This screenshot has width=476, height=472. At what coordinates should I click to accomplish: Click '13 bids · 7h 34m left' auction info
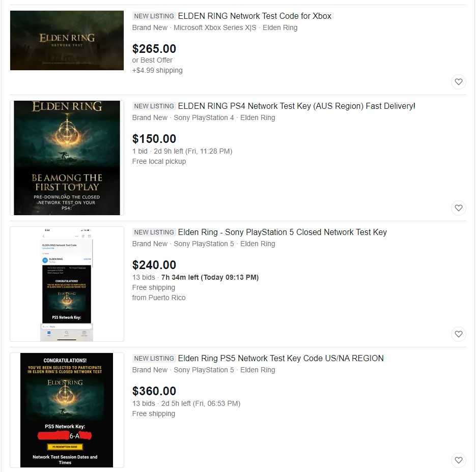(195, 277)
